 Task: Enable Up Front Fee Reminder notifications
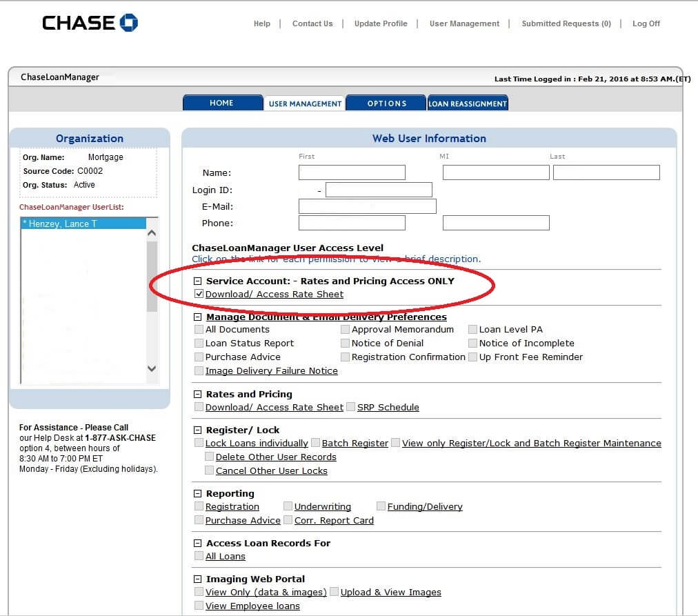click(x=472, y=357)
